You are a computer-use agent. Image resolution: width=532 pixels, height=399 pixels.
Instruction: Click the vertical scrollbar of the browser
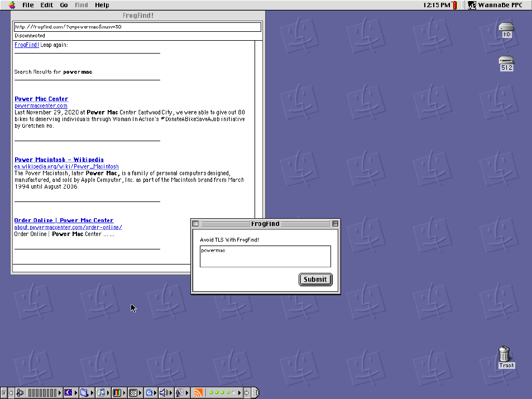[258, 129]
